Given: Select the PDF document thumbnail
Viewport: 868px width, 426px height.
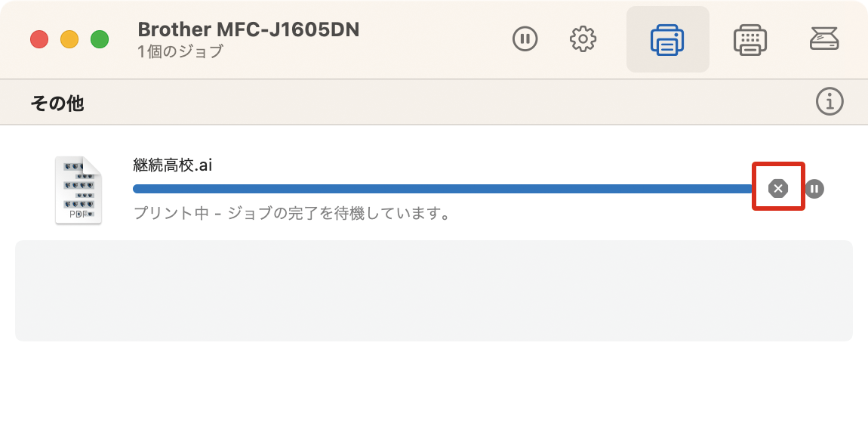Looking at the screenshot, I should pyautogui.click(x=78, y=190).
